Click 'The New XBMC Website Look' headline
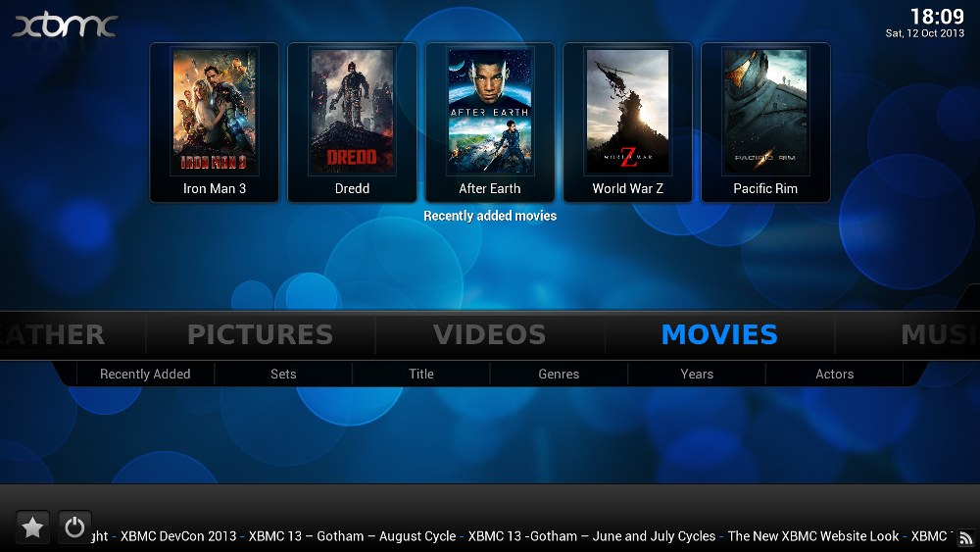 point(813,535)
